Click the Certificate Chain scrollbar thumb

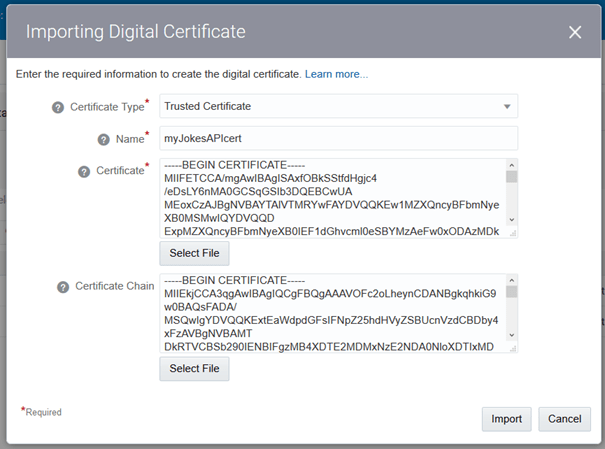coord(511,293)
